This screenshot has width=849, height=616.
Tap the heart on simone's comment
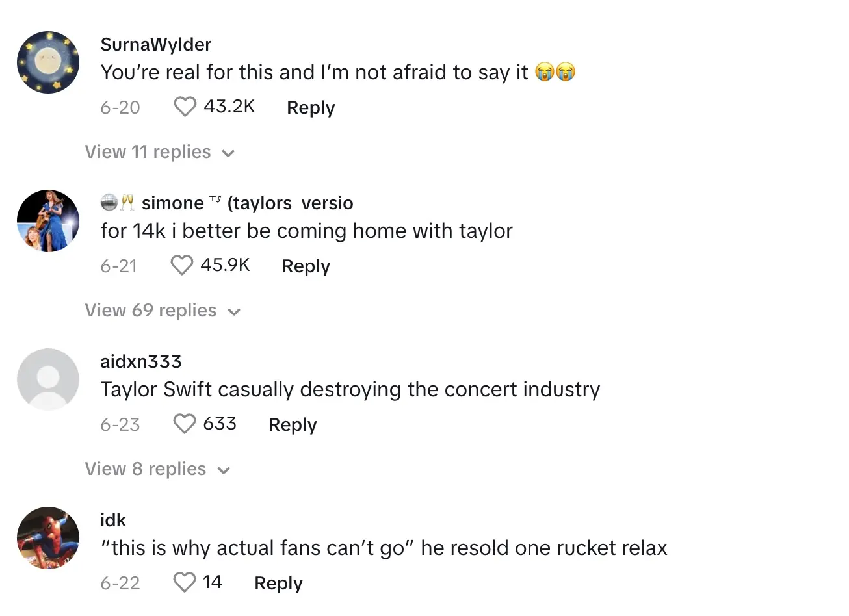[181, 265]
